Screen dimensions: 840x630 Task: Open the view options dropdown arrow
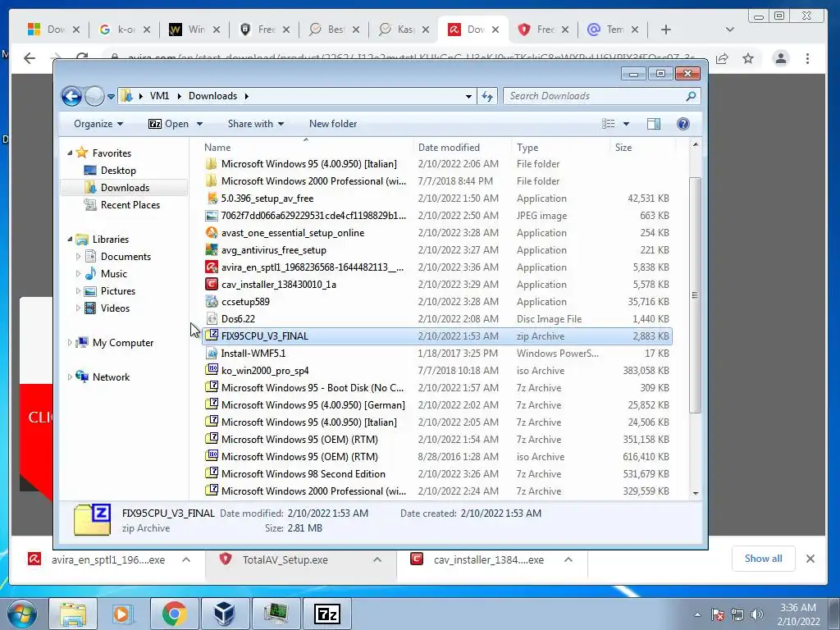[x=626, y=124]
